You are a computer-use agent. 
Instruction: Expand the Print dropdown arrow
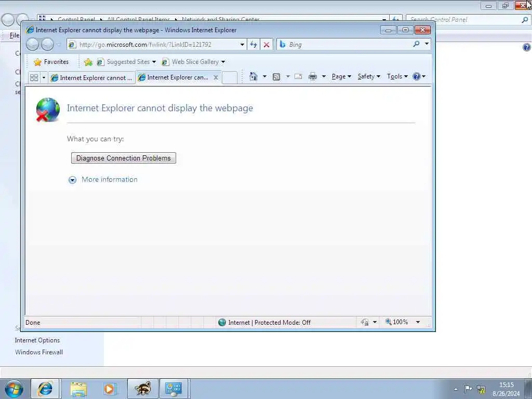324,77
